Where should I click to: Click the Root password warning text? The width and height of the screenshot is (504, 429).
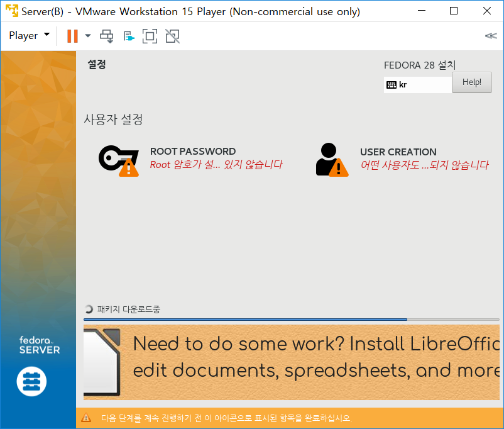[x=216, y=165]
